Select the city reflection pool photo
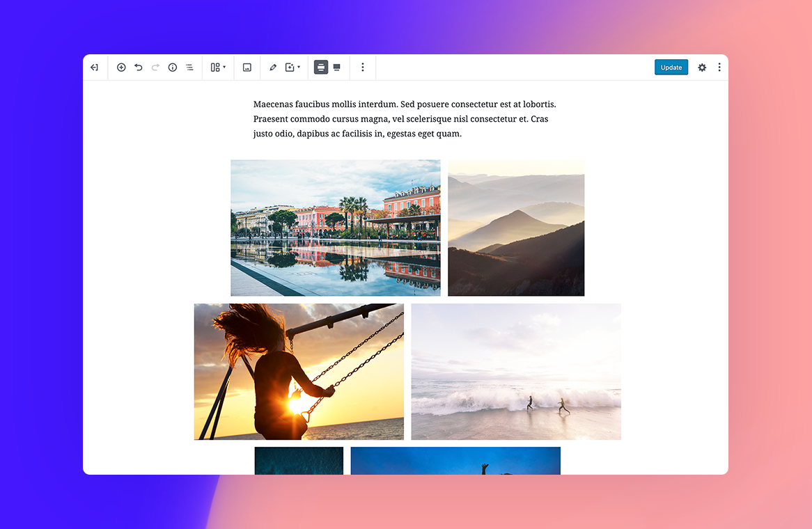812x529 pixels. click(x=336, y=228)
